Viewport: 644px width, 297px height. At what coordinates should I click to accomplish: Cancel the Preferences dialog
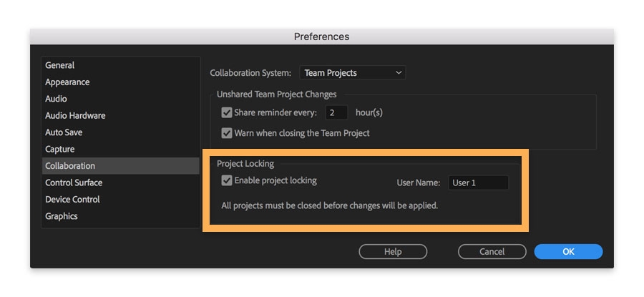click(x=492, y=251)
